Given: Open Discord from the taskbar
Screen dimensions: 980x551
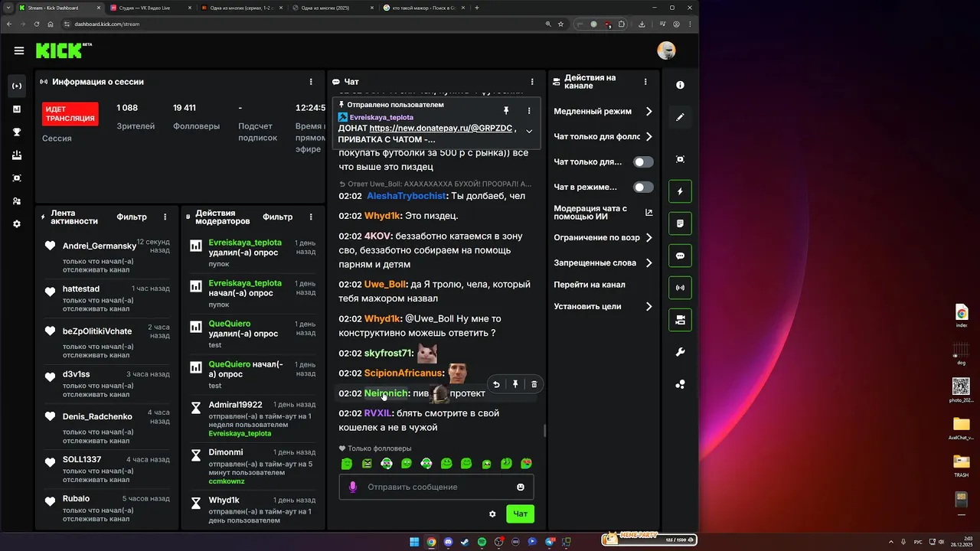Looking at the screenshot, I should 448,542.
